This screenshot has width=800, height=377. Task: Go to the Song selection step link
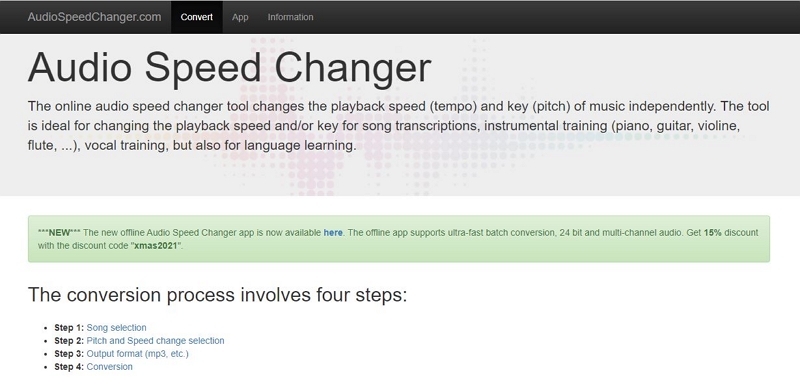point(116,328)
